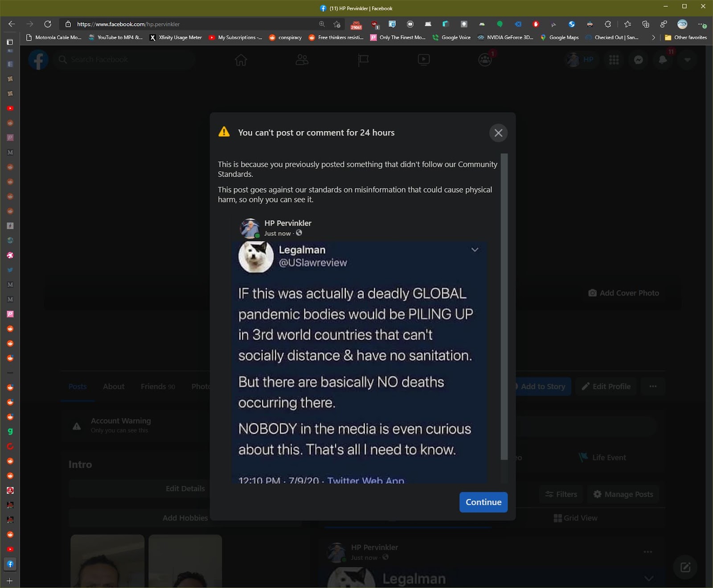Open the Other favorites folder
Viewport: 713px width, 588px height.
coord(685,37)
